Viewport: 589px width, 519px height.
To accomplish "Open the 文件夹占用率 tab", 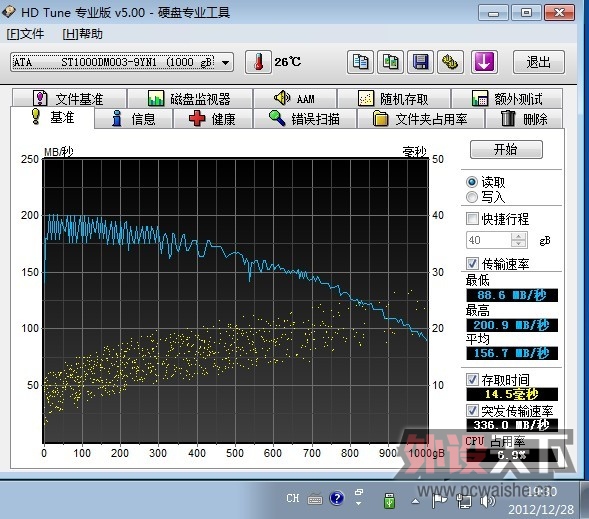I will [420, 119].
